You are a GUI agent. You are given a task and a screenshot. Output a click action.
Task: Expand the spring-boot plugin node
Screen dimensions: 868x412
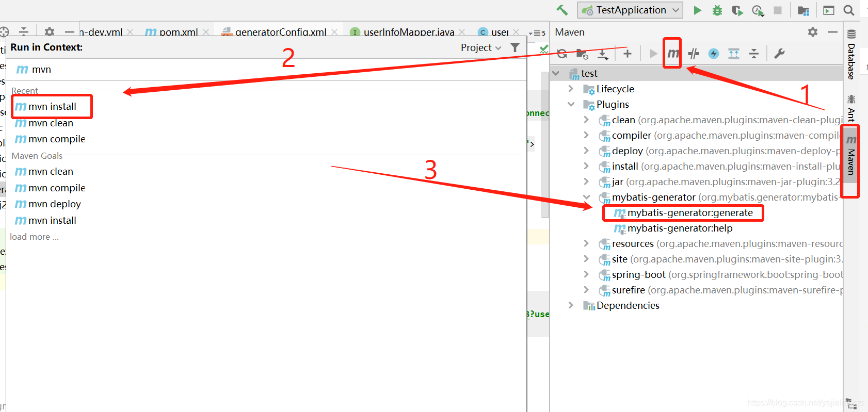click(x=586, y=274)
